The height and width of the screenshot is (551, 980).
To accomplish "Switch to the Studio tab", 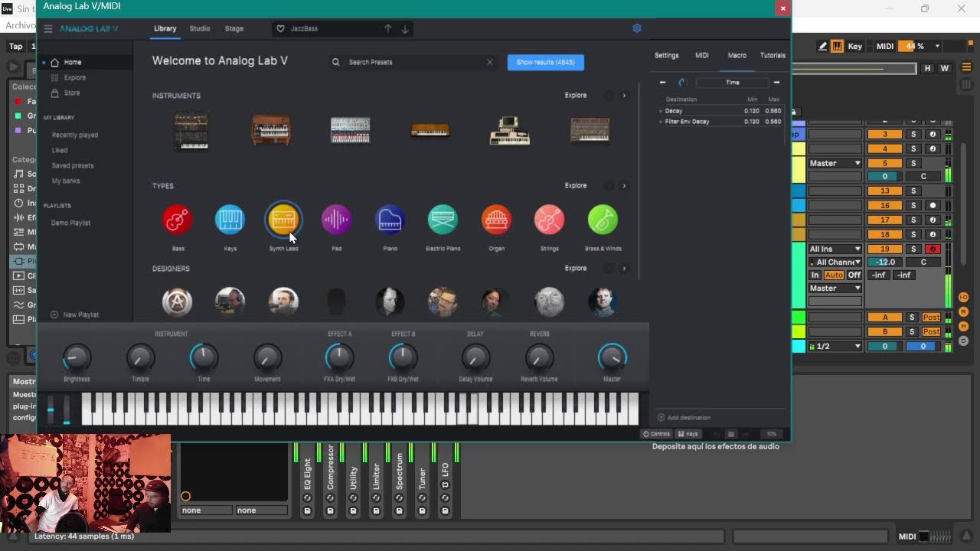I will point(200,28).
